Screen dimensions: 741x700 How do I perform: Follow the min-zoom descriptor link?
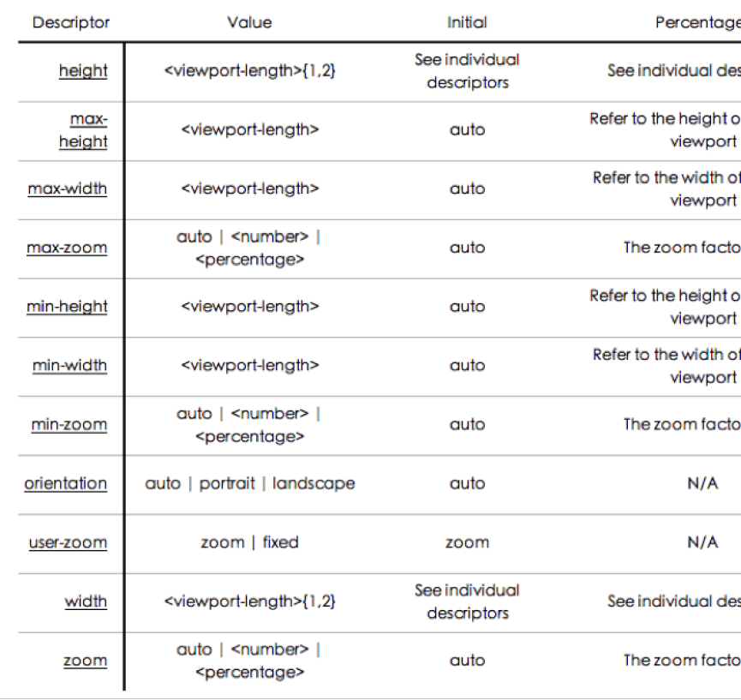point(69,424)
